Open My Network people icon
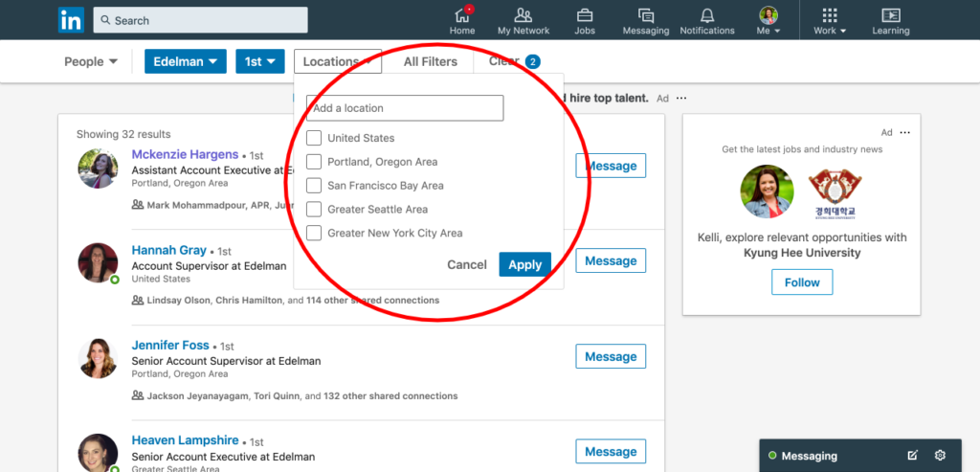 tap(523, 15)
